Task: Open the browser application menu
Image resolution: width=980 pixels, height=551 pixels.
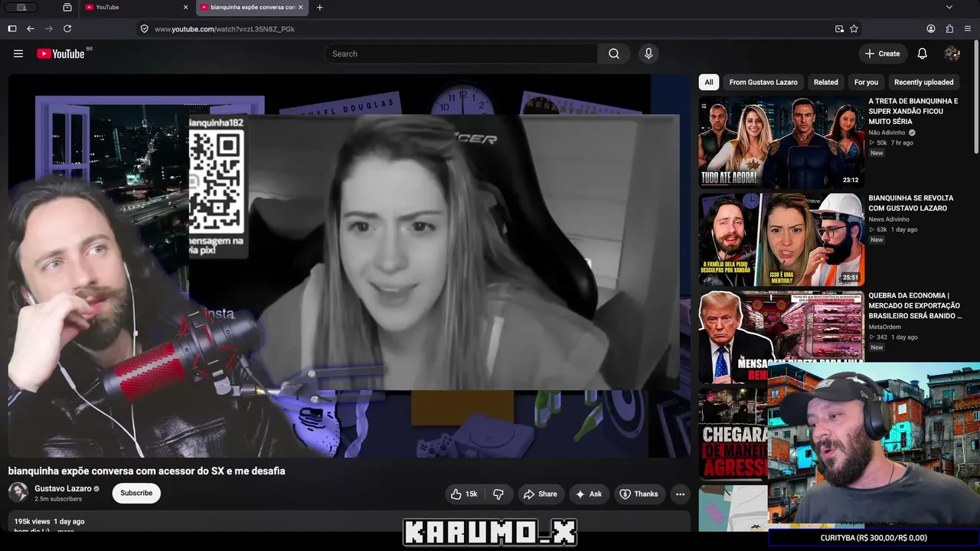Action: click(968, 29)
